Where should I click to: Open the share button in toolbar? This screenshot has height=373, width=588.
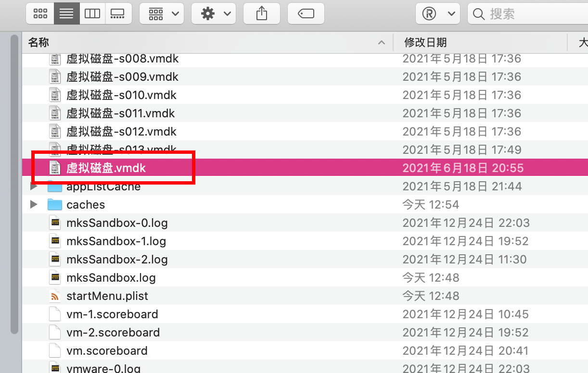tap(262, 13)
